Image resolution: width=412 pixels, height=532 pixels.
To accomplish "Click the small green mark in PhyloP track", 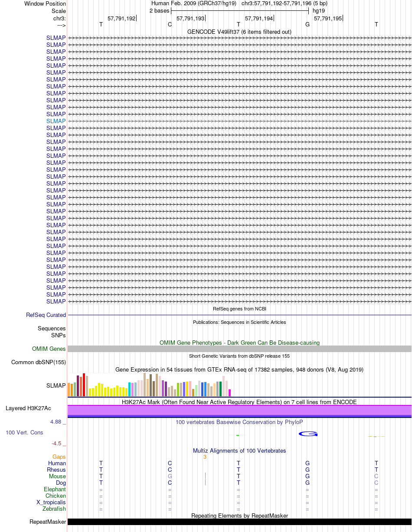I will [x=238, y=435].
